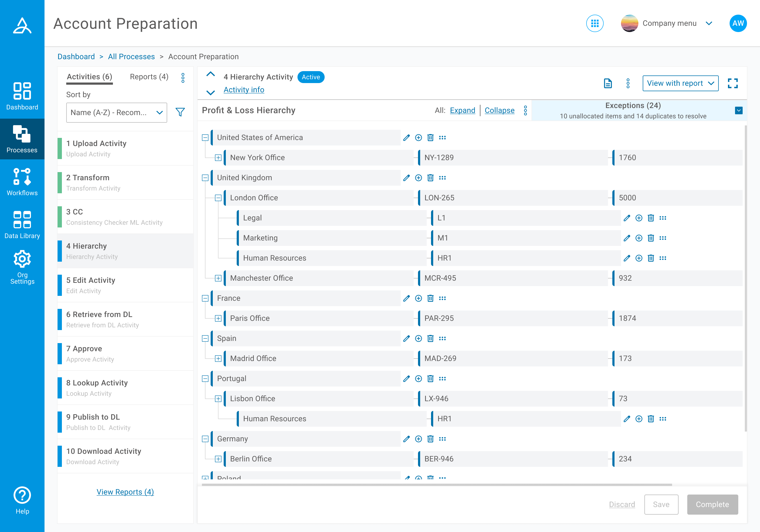The image size is (760, 532).
Task: Click the horizontal scrollbar under the hierarchy
Action: [437, 485]
